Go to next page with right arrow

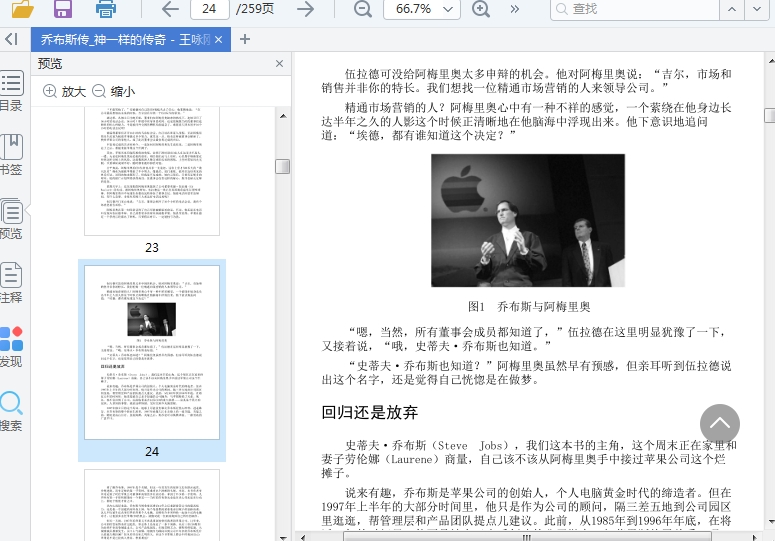305,9
